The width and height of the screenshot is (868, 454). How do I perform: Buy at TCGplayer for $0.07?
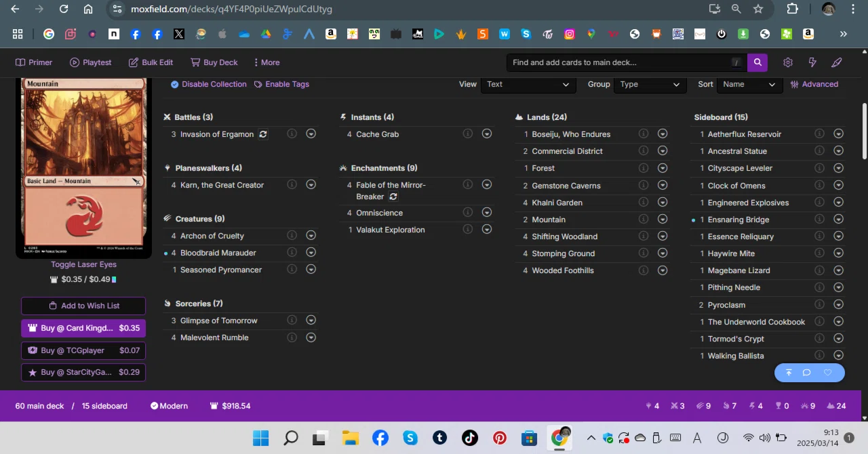[x=83, y=350]
